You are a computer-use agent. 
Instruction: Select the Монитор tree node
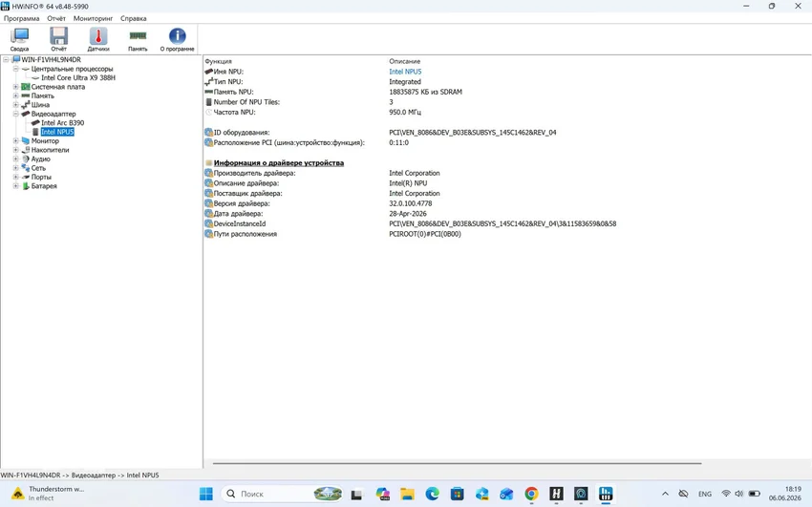point(45,140)
